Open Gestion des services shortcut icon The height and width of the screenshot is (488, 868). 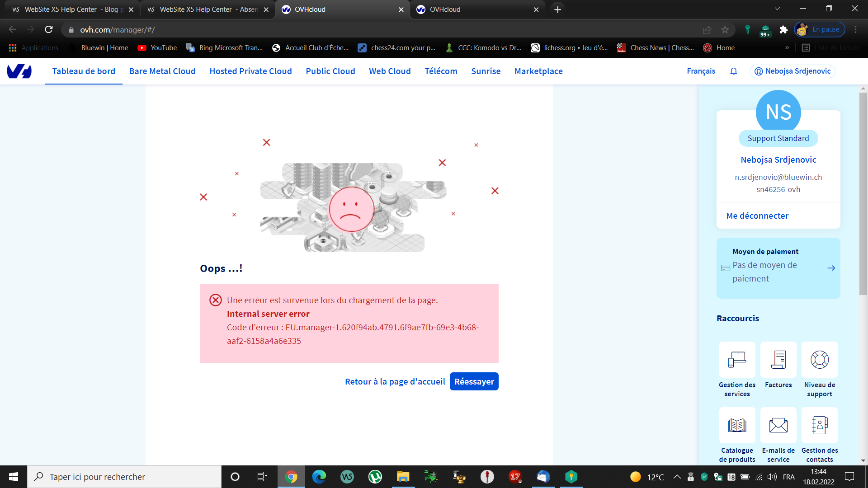click(737, 360)
